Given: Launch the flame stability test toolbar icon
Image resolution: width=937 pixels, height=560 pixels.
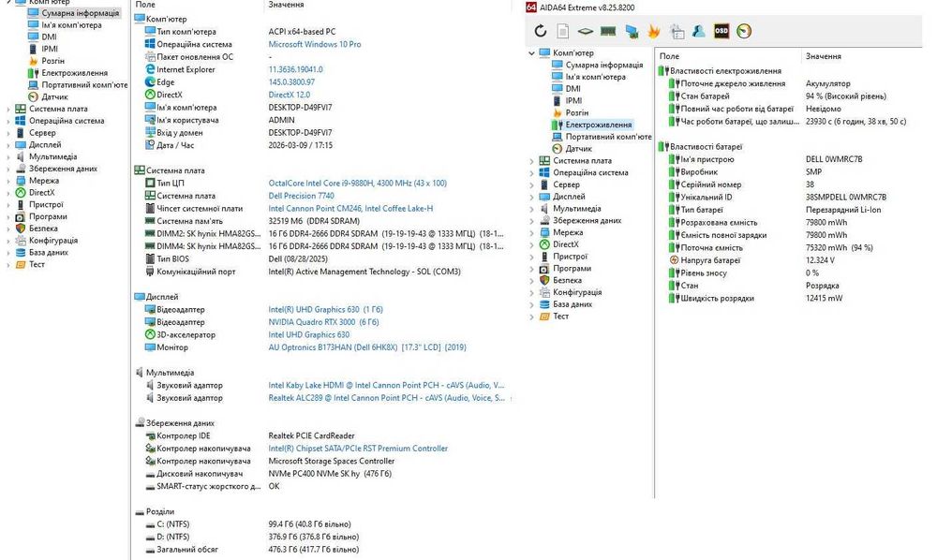Looking at the screenshot, I should 653,31.
